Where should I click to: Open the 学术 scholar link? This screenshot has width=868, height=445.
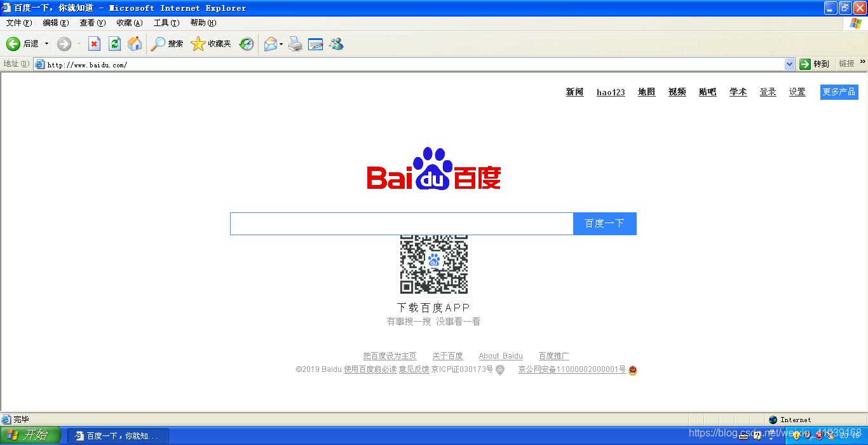738,92
